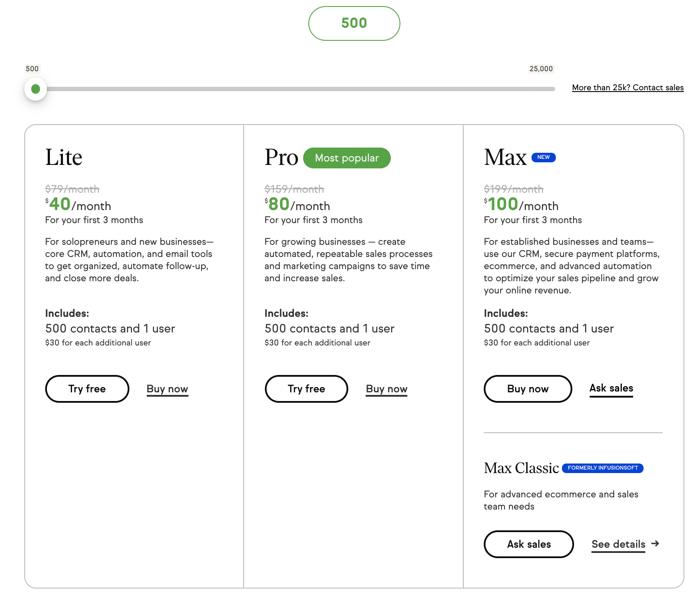This screenshot has height=605, width=700.
Task: Open the See details link for Max Classic
Action: 618,544
